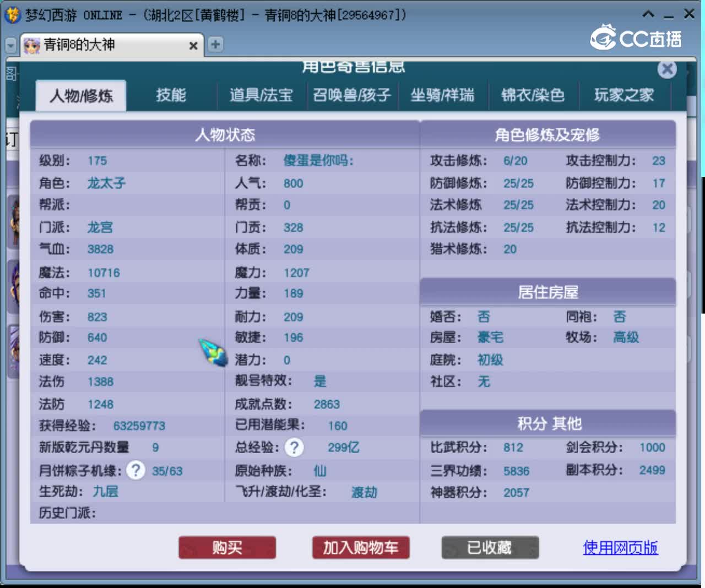
Task: Click the 加入购物车 button
Action: 361,548
